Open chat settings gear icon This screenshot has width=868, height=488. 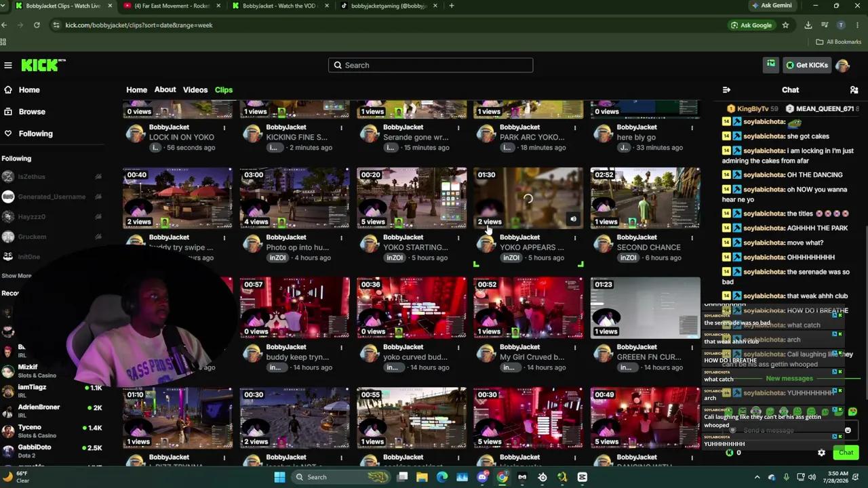point(821,453)
